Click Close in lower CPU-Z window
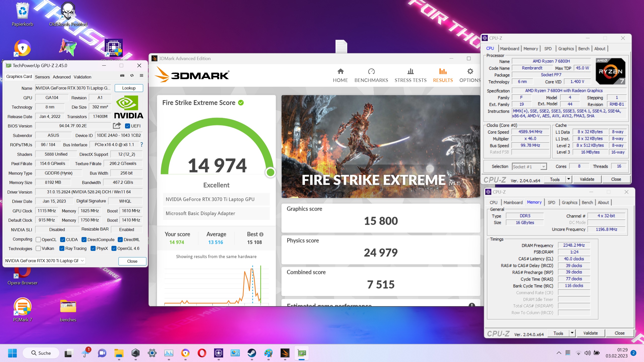Image resolution: width=644 pixels, height=362 pixels. click(x=619, y=333)
